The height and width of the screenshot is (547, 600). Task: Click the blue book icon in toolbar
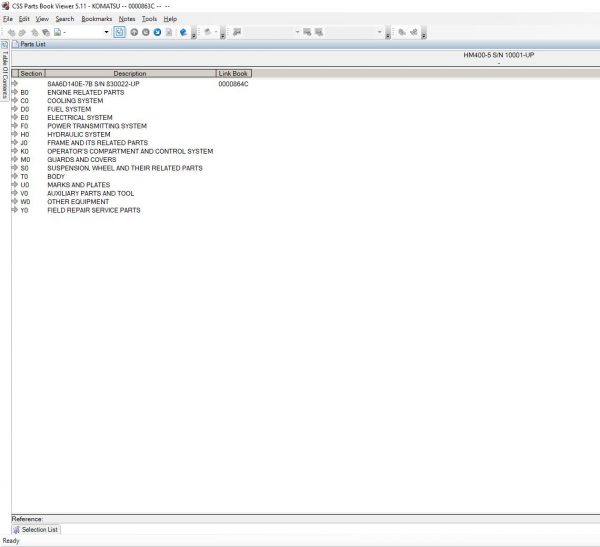(183, 32)
